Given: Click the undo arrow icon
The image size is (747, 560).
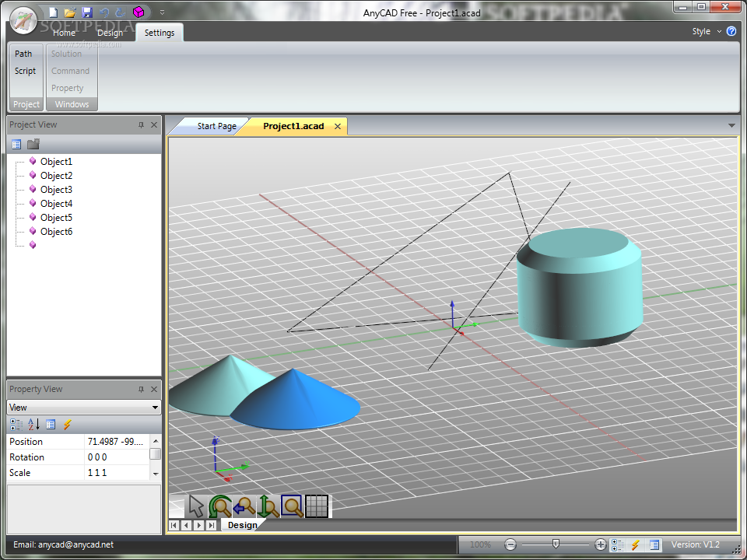Looking at the screenshot, I should [103, 12].
